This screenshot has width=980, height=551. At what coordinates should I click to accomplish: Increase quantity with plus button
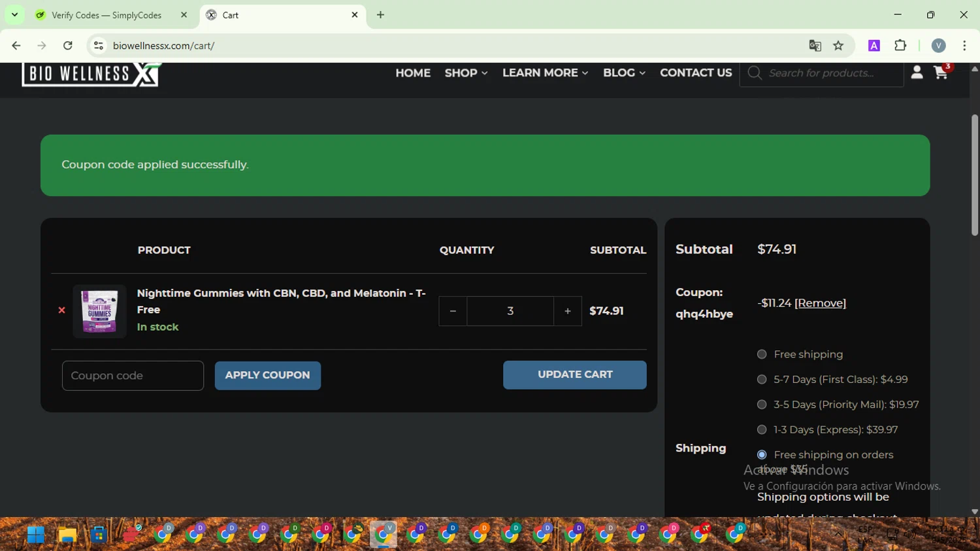click(x=568, y=311)
